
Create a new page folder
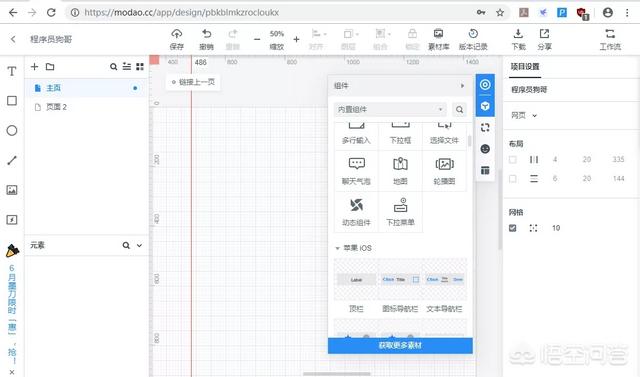pos(50,67)
